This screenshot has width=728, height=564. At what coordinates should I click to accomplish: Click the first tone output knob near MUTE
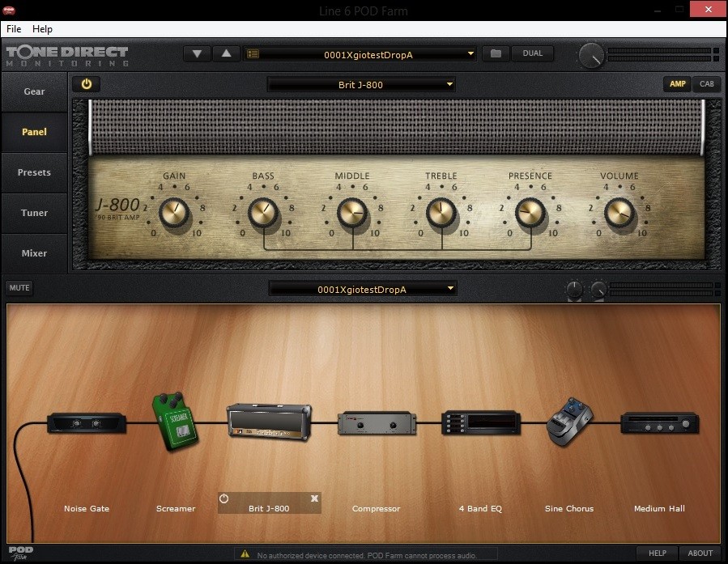[574, 290]
